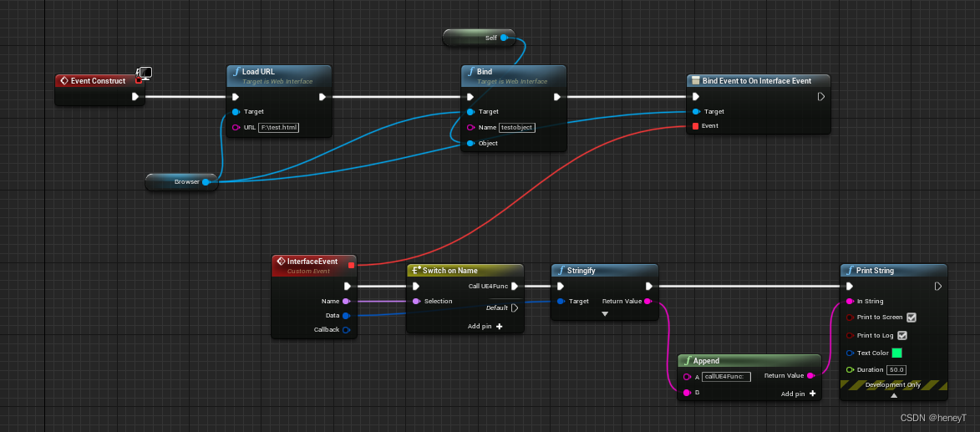This screenshot has width=980, height=432.
Task: Click the red Event delegate input pin
Action: pyautogui.click(x=696, y=125)
